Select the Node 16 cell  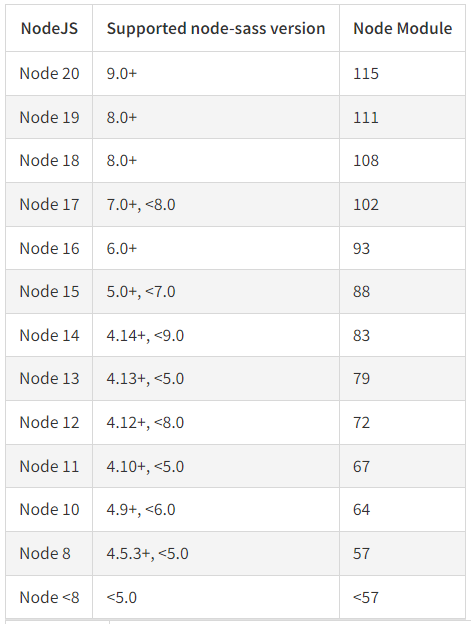tap(49, 248)
